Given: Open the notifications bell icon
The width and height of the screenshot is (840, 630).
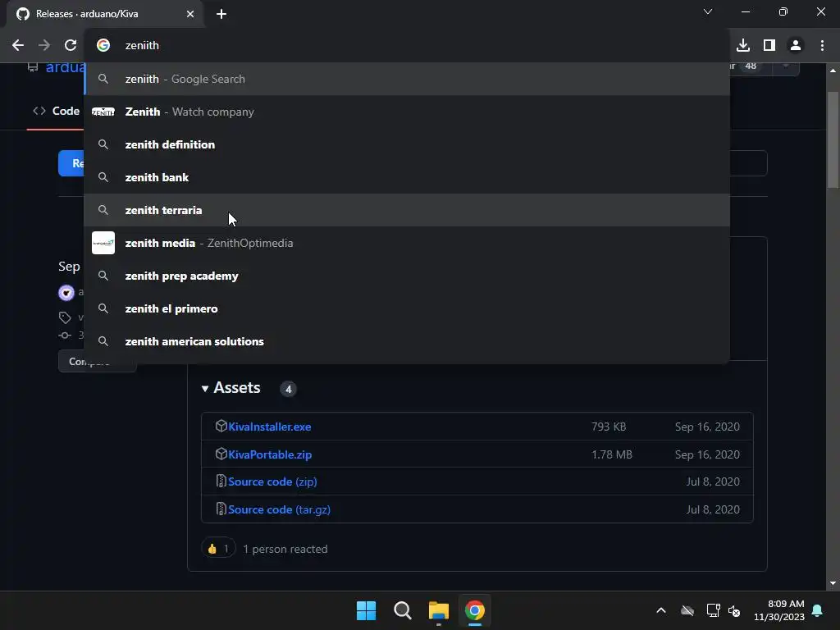Looking at the screenshot, I should (818, 610).
